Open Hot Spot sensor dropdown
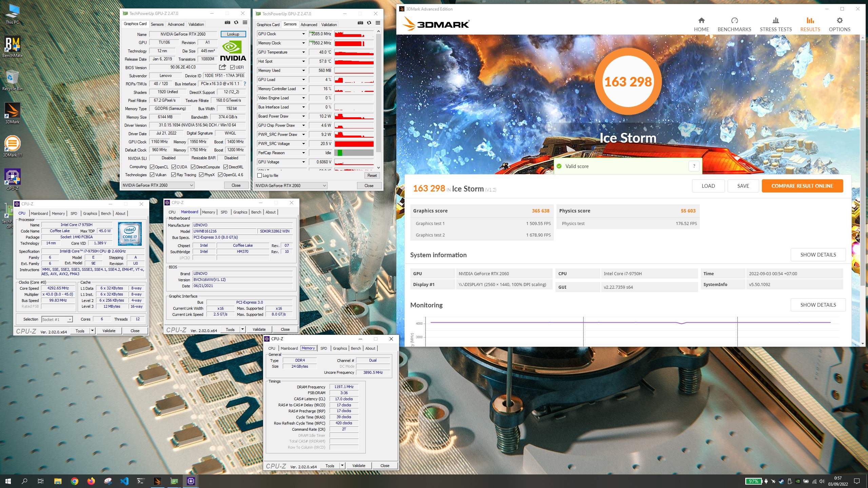Screen dimensions: 868x488 (x=303, y=61)
